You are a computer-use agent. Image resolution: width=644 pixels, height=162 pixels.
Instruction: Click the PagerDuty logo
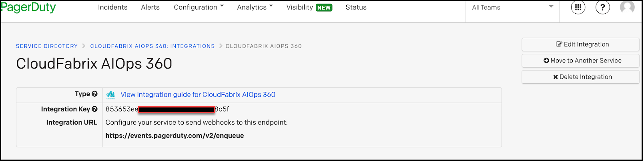point(28,8)
